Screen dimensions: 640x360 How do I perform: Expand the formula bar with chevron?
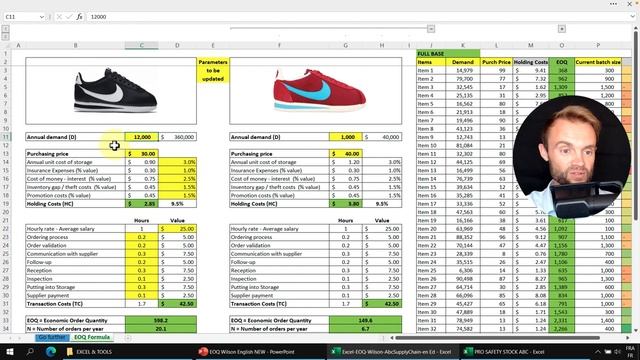click(x=632, y=17)
